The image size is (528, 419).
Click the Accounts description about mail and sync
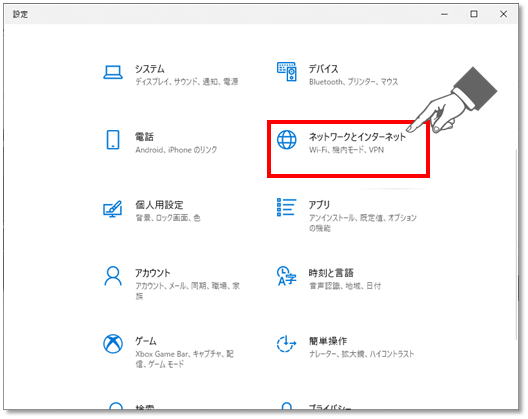tap(188, 291)
